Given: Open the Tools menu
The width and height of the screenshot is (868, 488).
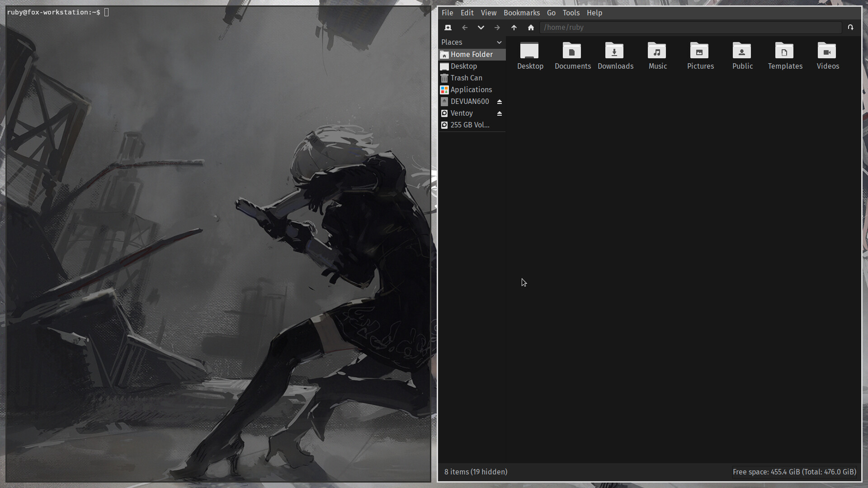Looking at the screenshot, I should click(571, 13).
